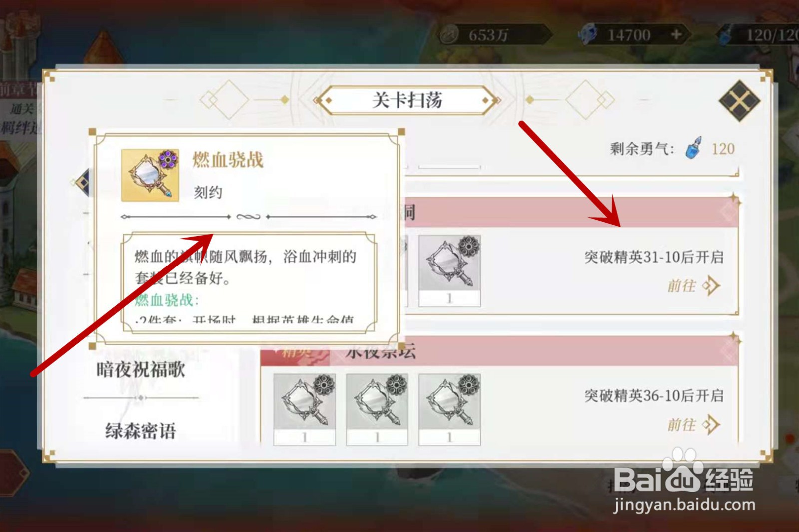Select first grey mirror reward in 永夜祭坛 row
799x532 pixels.
point(305,409)
